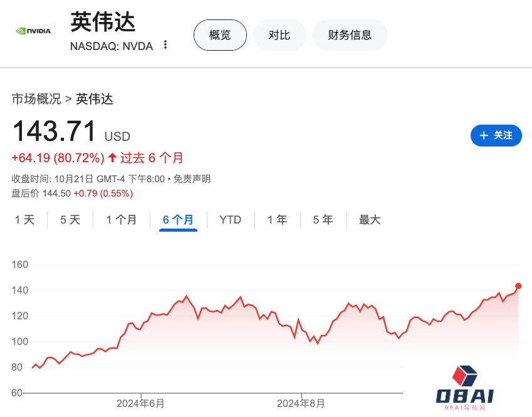Screen dimensions: 532x417
Task: Click the red endpoint dot on chart
Action: [x=518, y=286]
